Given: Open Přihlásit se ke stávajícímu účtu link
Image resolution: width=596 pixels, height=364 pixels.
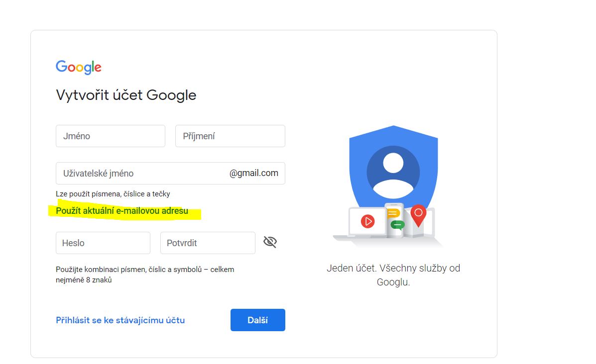Looking at the screenshot, I should 120,320.
